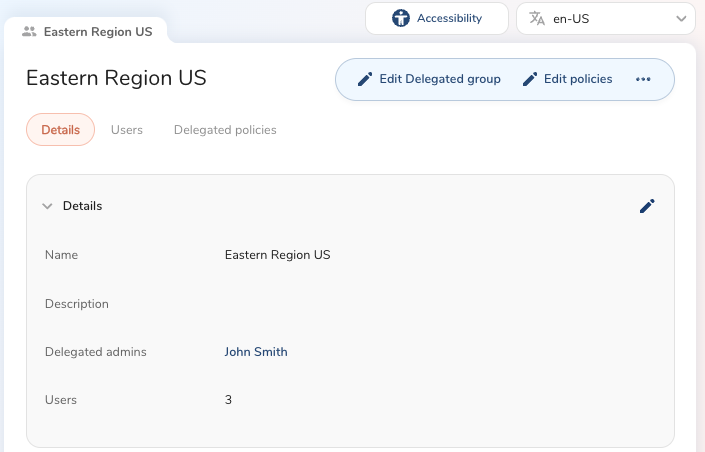Open the en-US language dropdown
This screenshot has height=452, width=705.
coord(606,18)
